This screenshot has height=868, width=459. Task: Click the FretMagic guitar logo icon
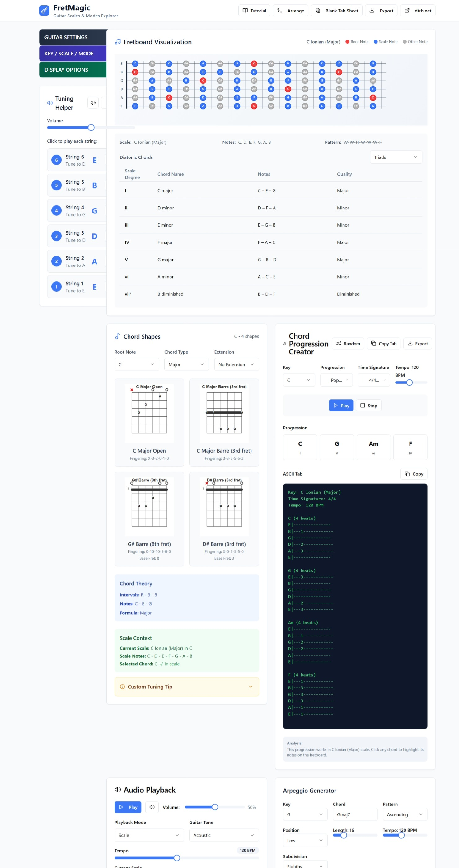pos(44,11)
